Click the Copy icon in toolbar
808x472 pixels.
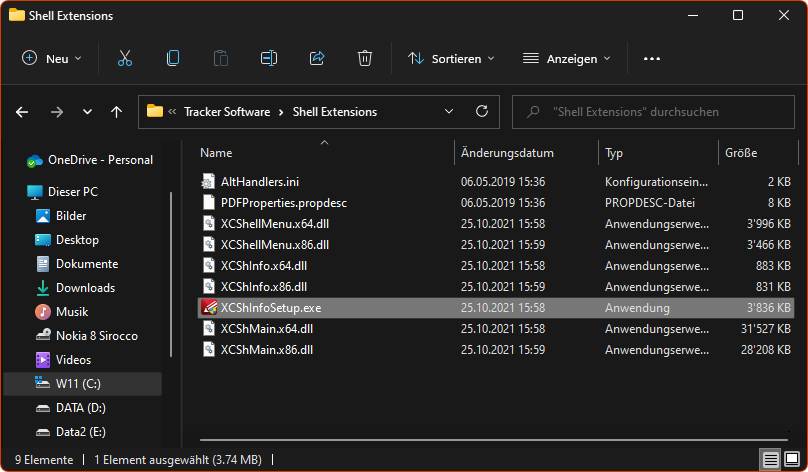(x=173, y=58)
